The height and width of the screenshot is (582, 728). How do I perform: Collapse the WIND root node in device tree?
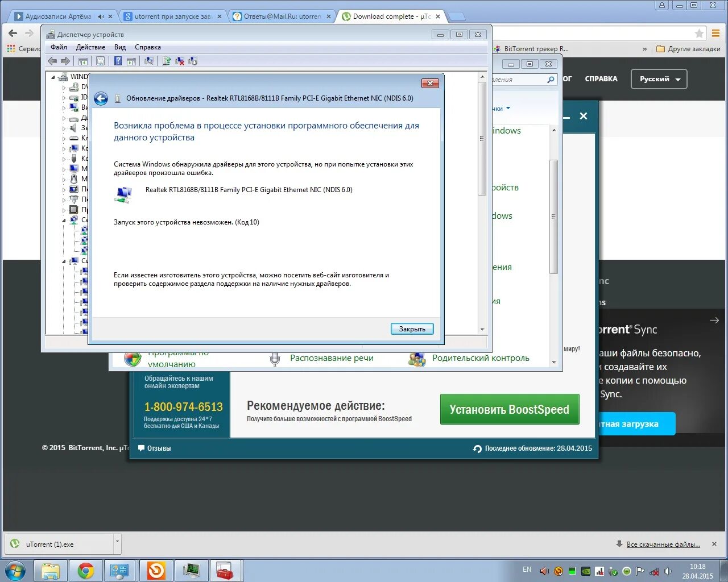(x=53, y=77)
